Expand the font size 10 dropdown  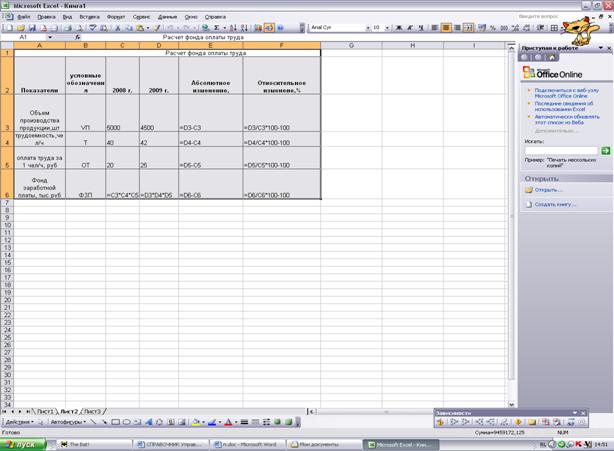pyautogui.click(x=388, y=28)
